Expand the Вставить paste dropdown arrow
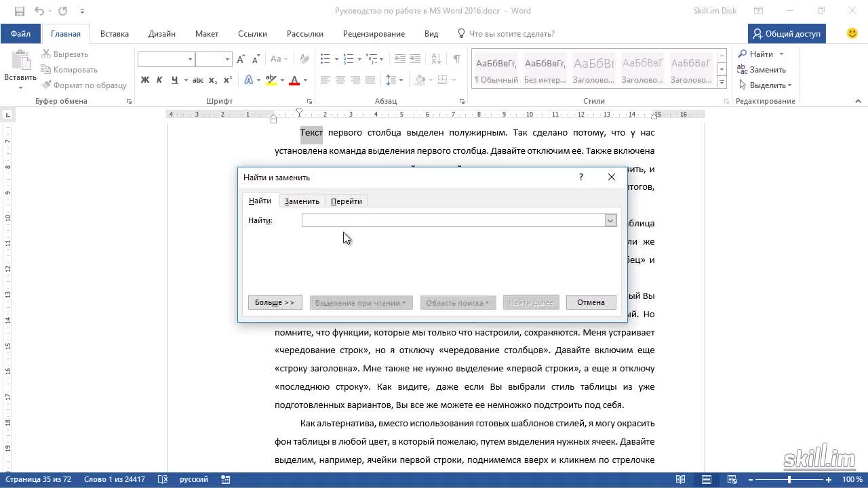The height and width of the screenshot is (488, 868). (20, 87)
